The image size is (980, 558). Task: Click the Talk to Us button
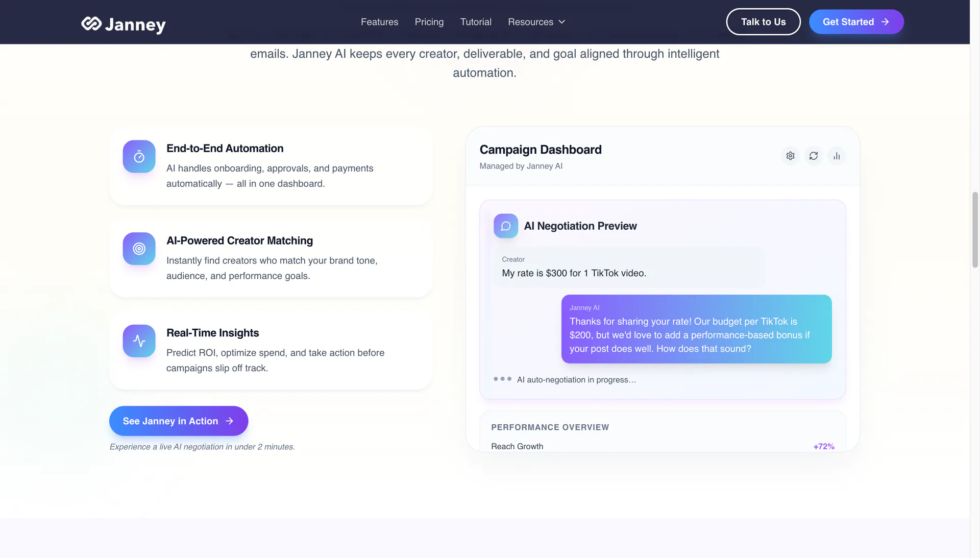763,22
